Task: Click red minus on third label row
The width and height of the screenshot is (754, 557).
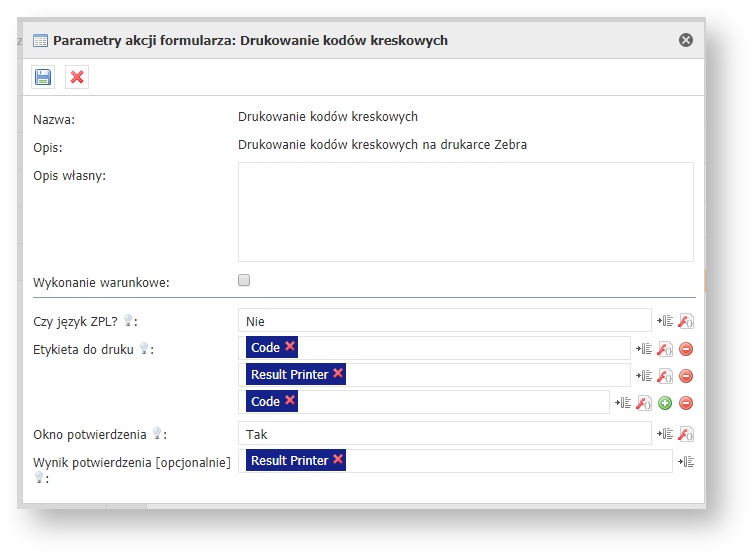Action: tap(686, 403)
